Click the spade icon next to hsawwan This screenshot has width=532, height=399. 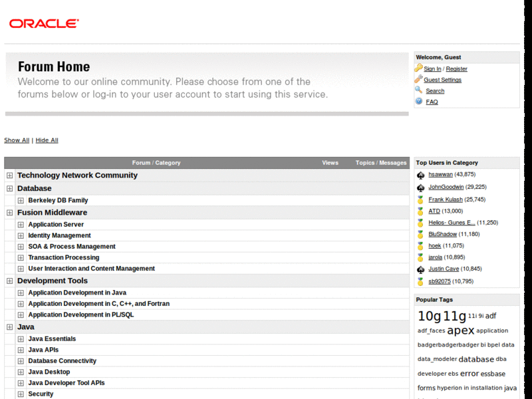click(x=421, y=175)
